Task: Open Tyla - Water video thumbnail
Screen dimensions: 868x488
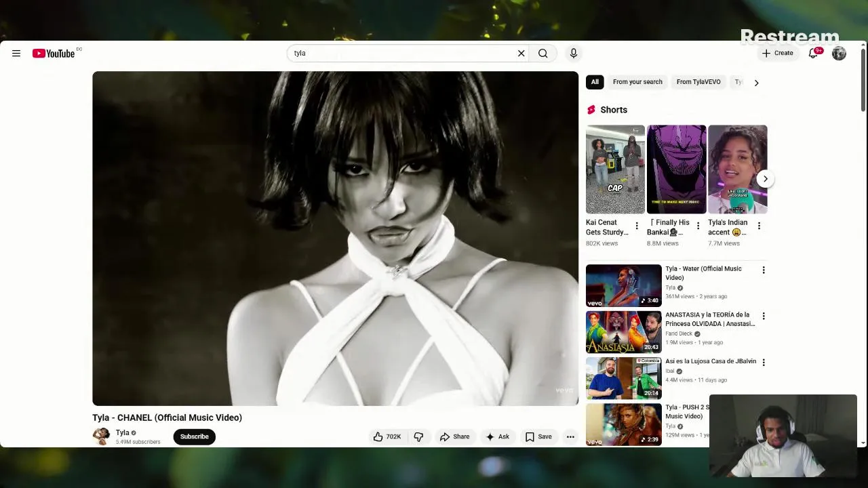Action: click(623, 285)
